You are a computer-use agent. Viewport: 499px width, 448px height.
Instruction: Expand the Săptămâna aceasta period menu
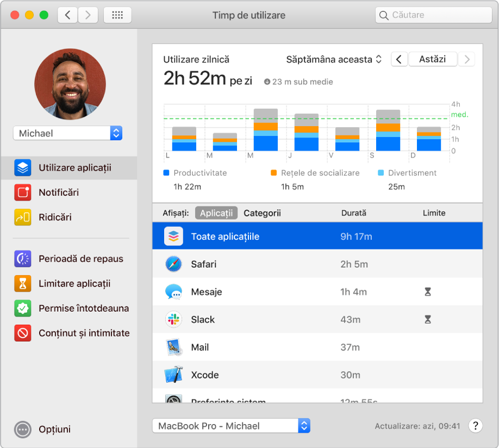334,59
